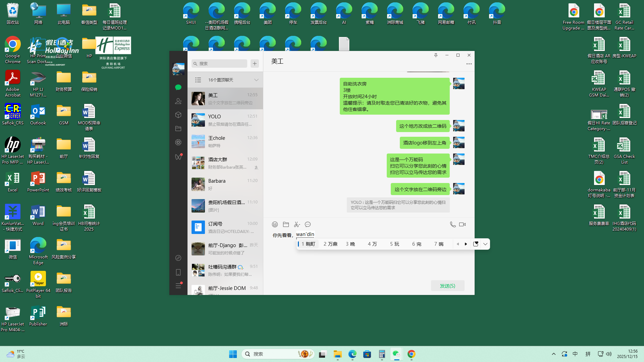
Task: Expand the IME candidate list downward
Action: pyautogui.click(x=485, y=244)
